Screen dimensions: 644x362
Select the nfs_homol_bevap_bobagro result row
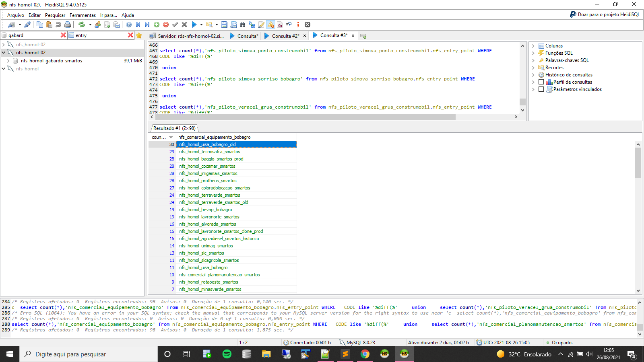point(205,210)
